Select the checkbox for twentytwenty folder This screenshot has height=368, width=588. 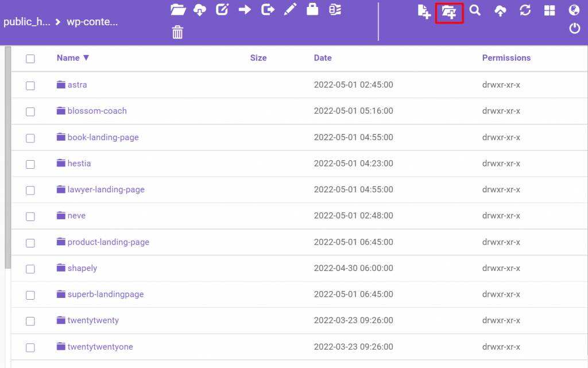(30, 321)
